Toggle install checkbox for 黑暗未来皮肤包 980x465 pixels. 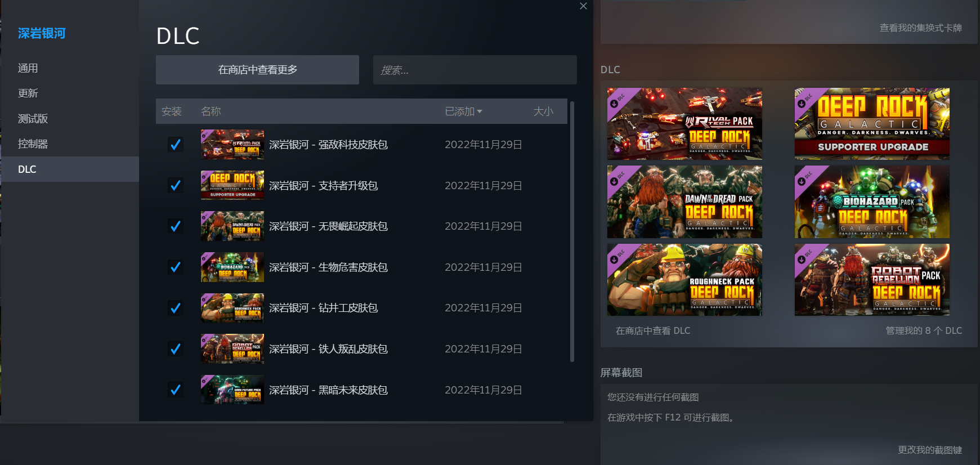point(176,390)
